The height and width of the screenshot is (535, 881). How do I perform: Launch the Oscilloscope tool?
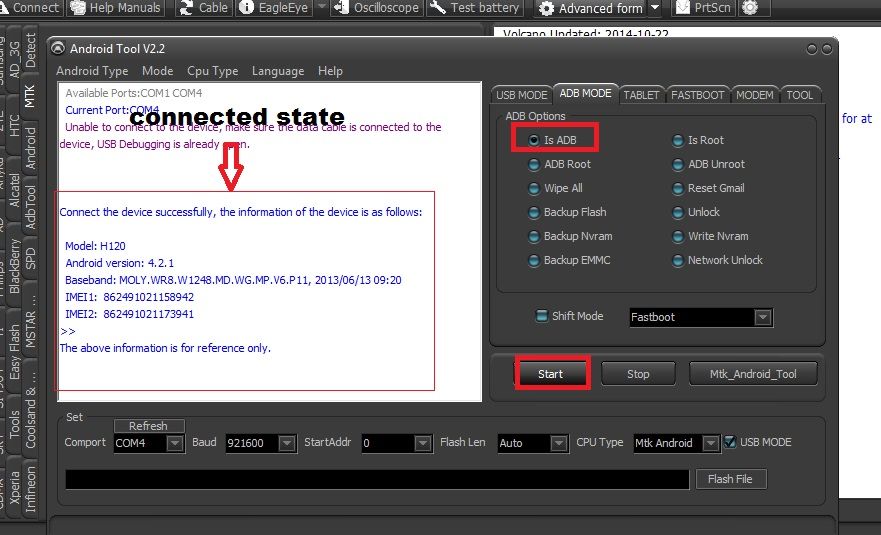click(x=377, y=8)
